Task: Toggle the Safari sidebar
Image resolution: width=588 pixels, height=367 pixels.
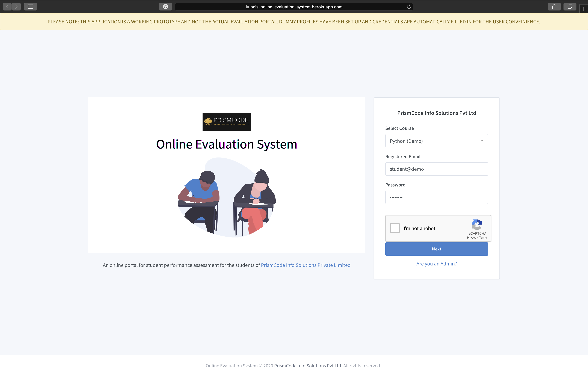Action: click(31, 7)
